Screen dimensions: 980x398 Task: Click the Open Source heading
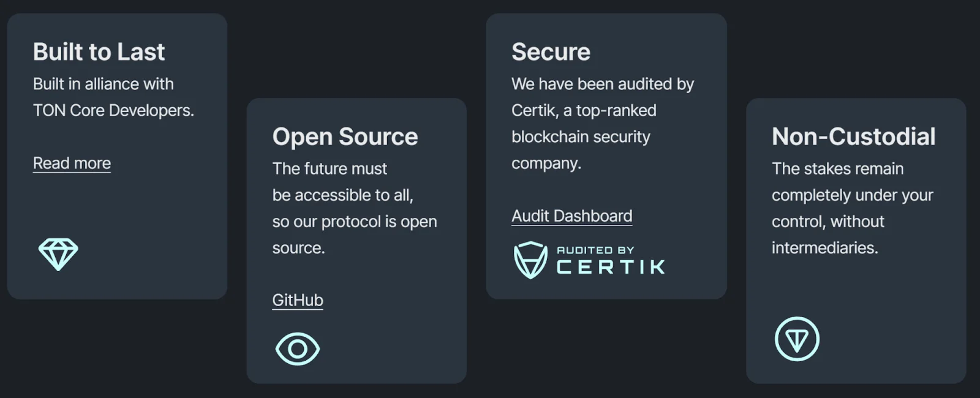pos(345,137)
